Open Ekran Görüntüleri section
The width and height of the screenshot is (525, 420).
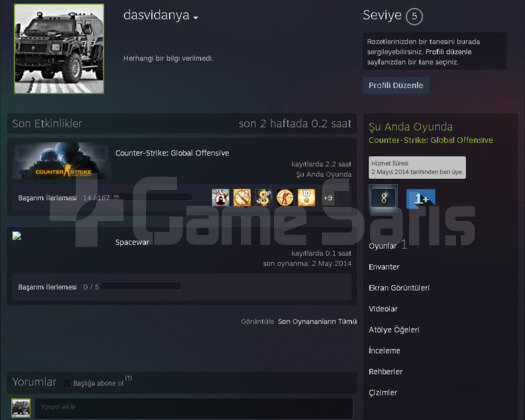click(399, 288)
